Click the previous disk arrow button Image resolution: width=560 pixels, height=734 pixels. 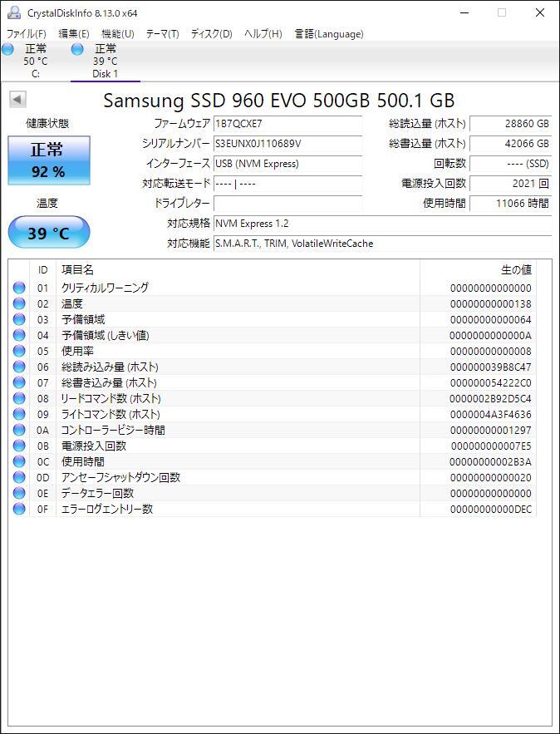(17, 99)
